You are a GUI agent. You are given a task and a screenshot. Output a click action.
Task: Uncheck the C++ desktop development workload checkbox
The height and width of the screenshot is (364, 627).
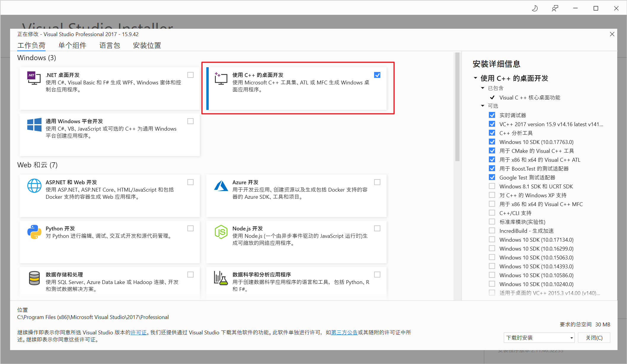point(377,75)
